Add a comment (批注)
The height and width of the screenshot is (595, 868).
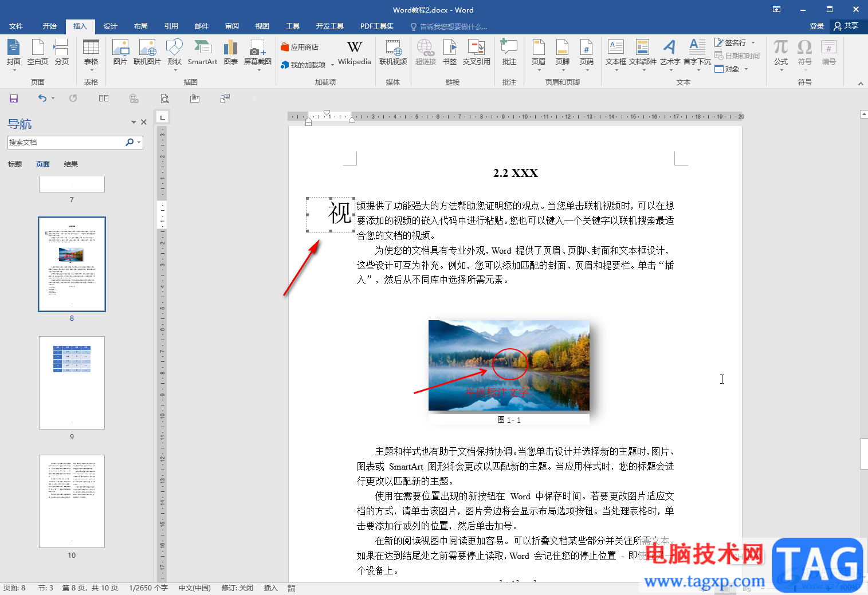click(509, 53)
